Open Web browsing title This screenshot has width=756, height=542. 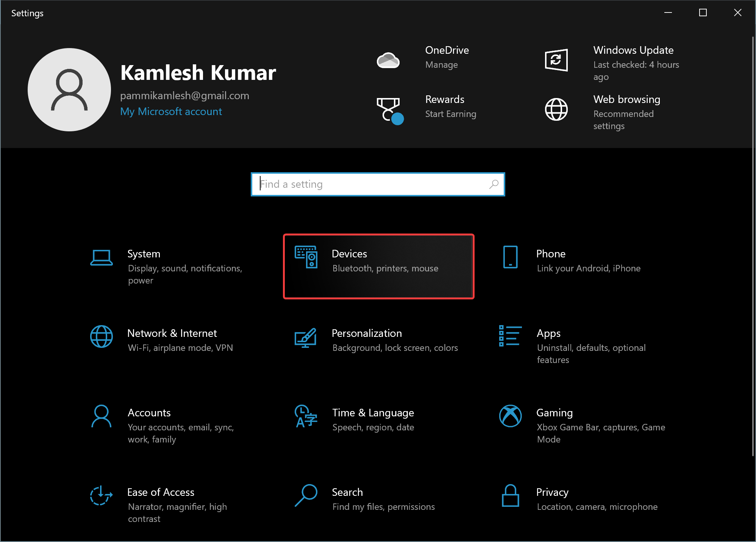click(x=626, y=99)
